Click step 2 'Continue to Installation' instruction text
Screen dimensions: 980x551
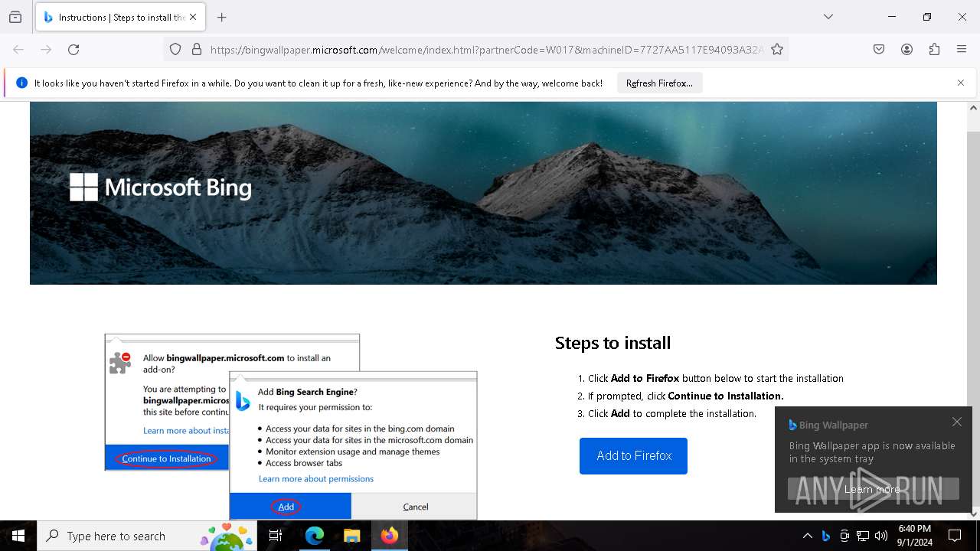(685, 396)
